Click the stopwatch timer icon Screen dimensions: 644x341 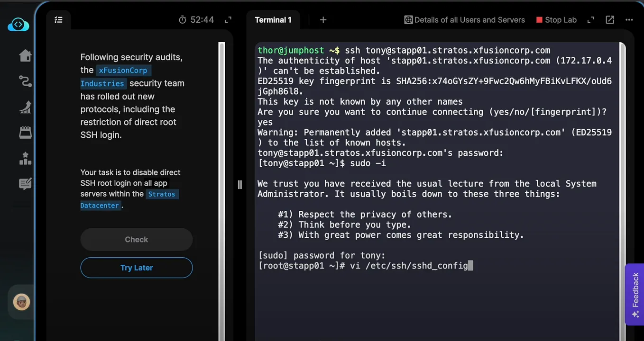click(x=183, y=19)
